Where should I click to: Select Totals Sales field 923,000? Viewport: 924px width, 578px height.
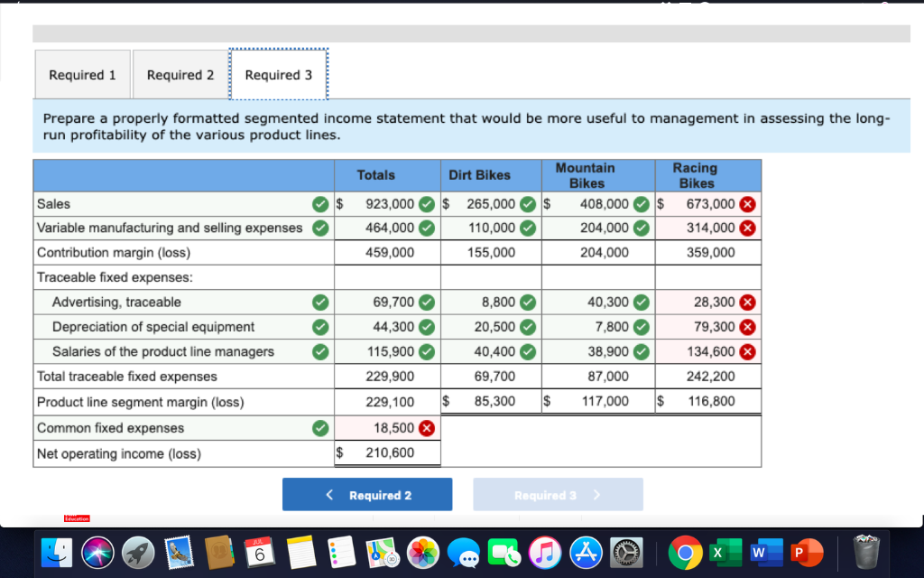387,204
